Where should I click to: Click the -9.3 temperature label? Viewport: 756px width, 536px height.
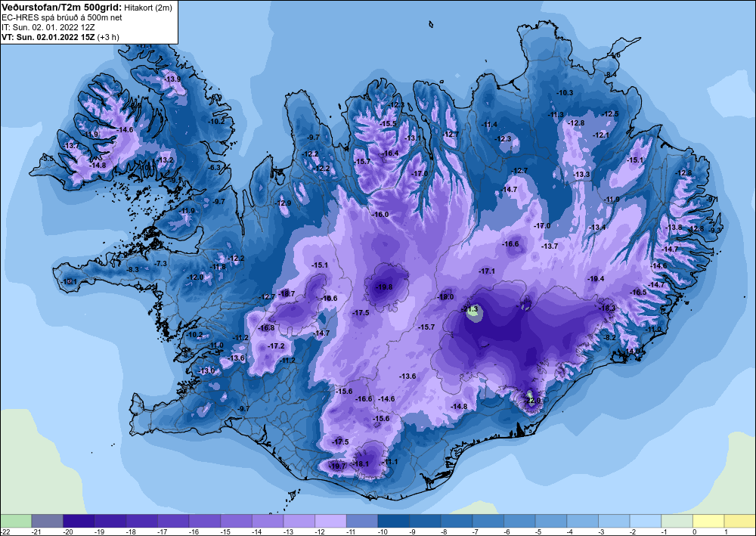click(715, 231)
